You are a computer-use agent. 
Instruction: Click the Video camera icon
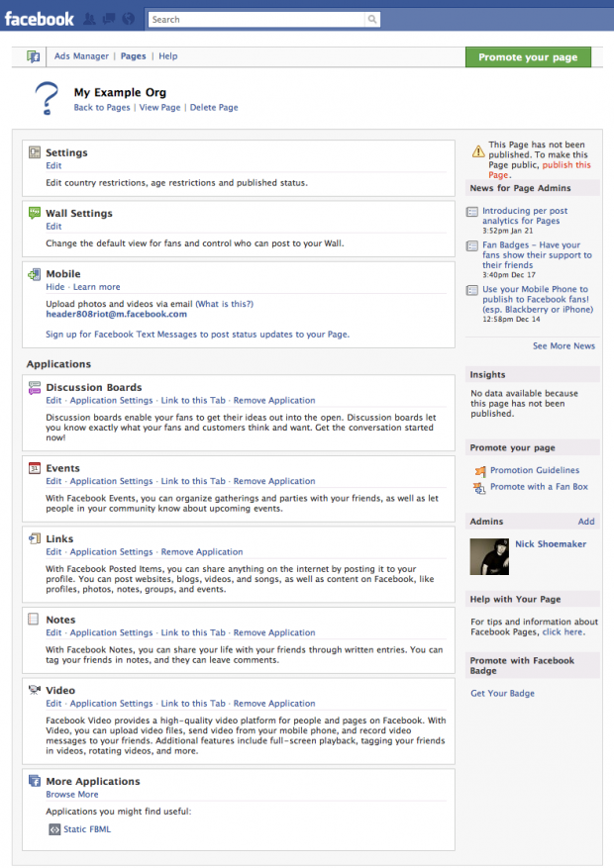(35, 690)
